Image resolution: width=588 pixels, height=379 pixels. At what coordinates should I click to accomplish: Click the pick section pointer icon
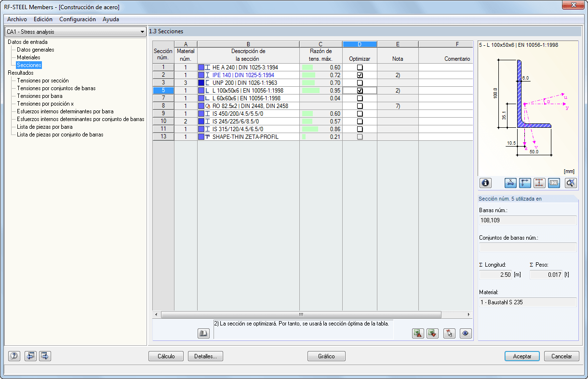click(x=450, y=333)
